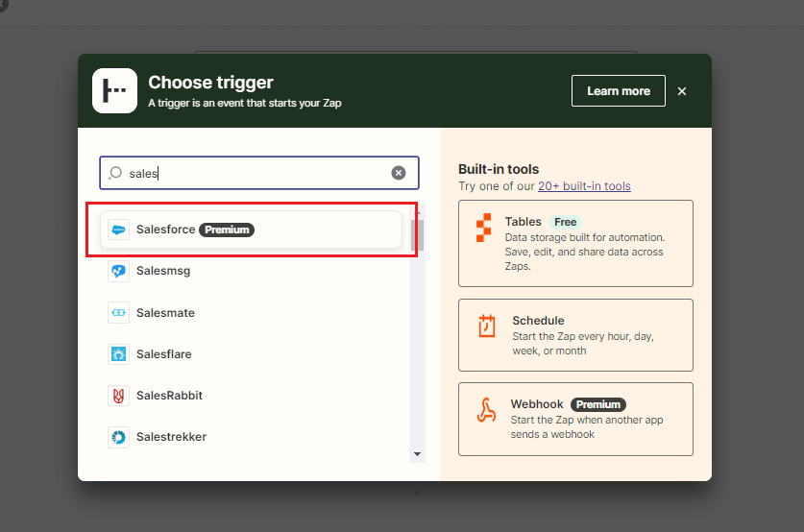
Task: Click the Free badge next to Tables
Action: click(565, 222)
